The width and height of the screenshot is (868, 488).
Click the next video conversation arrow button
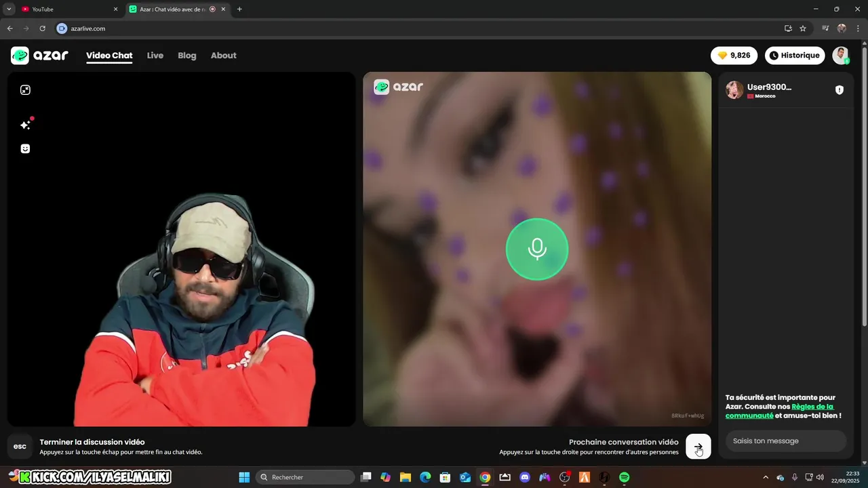[x=698, y=447]
